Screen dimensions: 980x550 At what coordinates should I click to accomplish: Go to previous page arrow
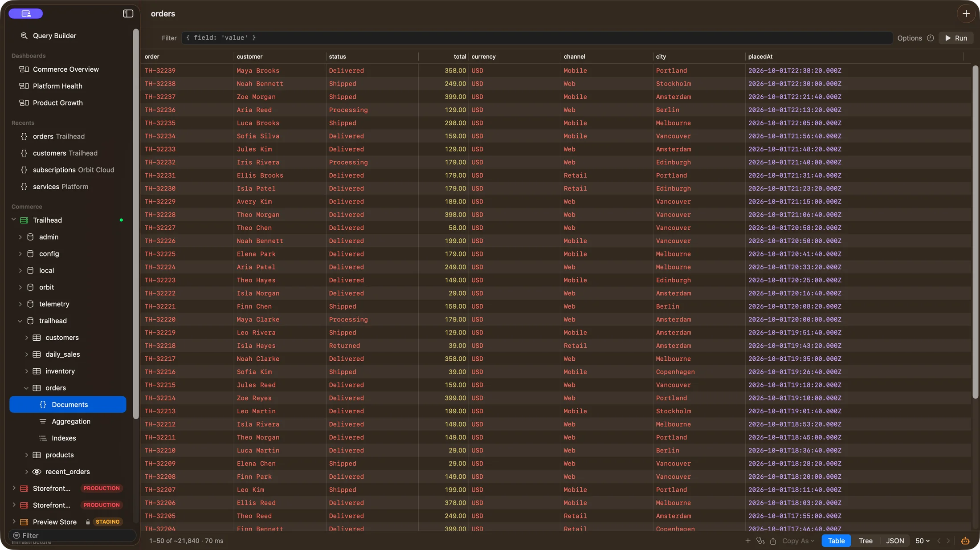point(939,541)
